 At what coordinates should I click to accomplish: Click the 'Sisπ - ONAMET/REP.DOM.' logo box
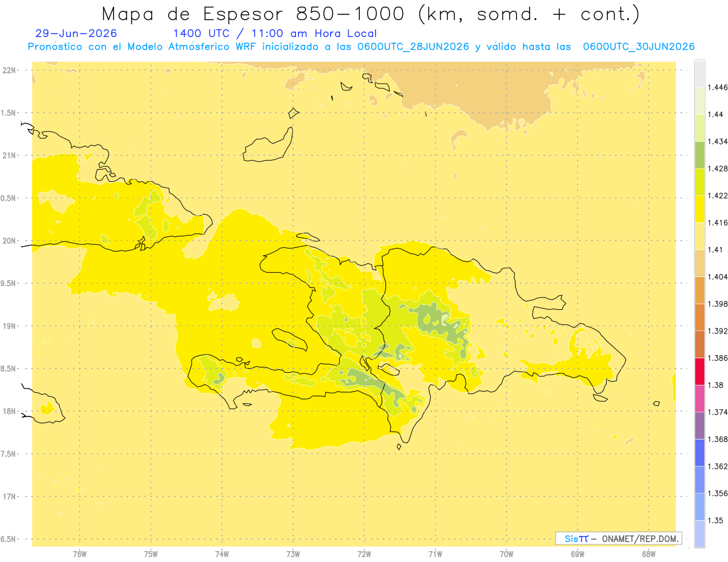[618, 538]
